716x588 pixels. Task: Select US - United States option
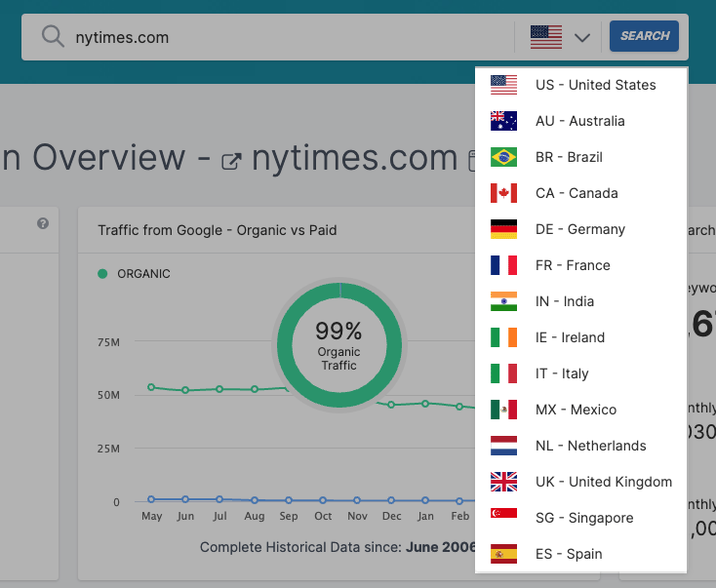pos(580,85)
